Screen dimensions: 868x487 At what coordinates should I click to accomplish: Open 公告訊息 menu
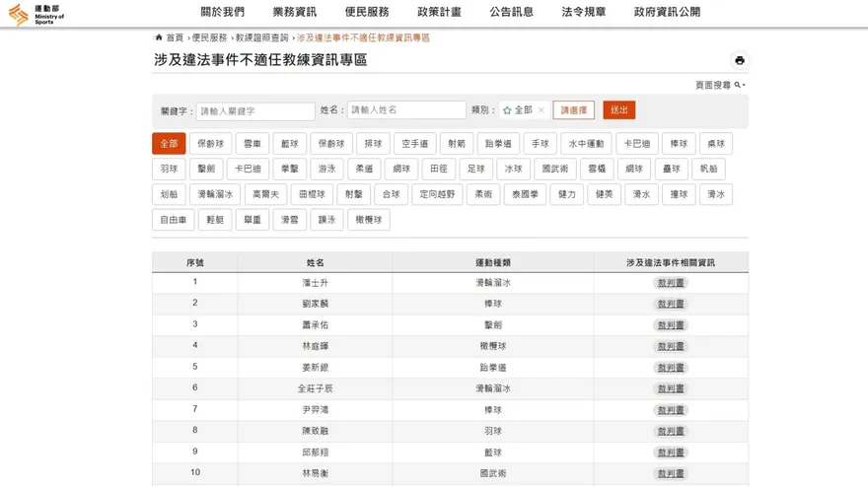pos(512,12)
